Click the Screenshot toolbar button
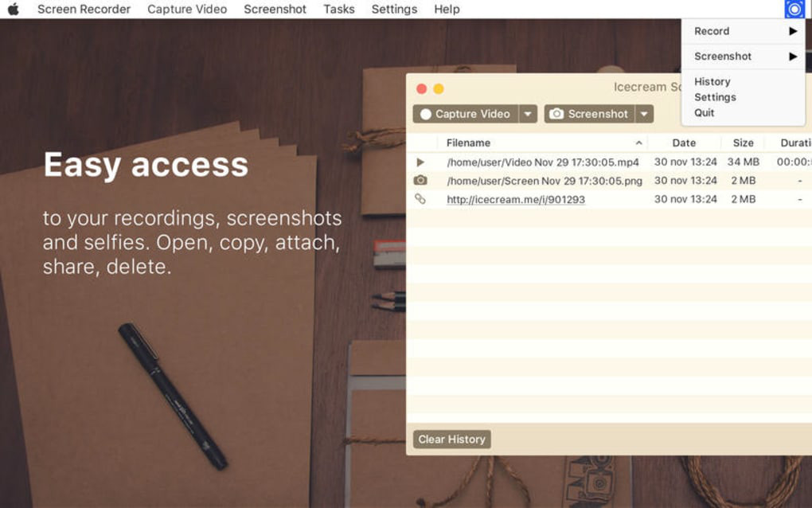Viewport: 812px width, 508px height. [589, 114]
